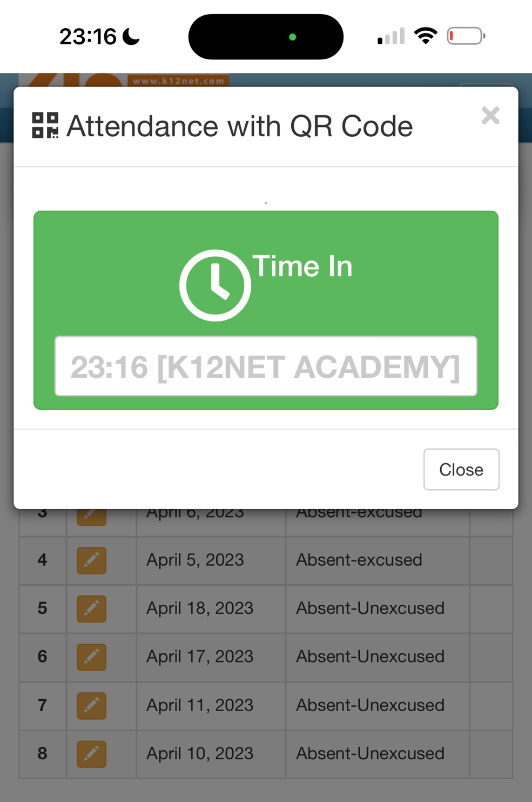Tap the QR code icon in the dialog header
Viewport: 532px width, 802px height.
[45, 125]
